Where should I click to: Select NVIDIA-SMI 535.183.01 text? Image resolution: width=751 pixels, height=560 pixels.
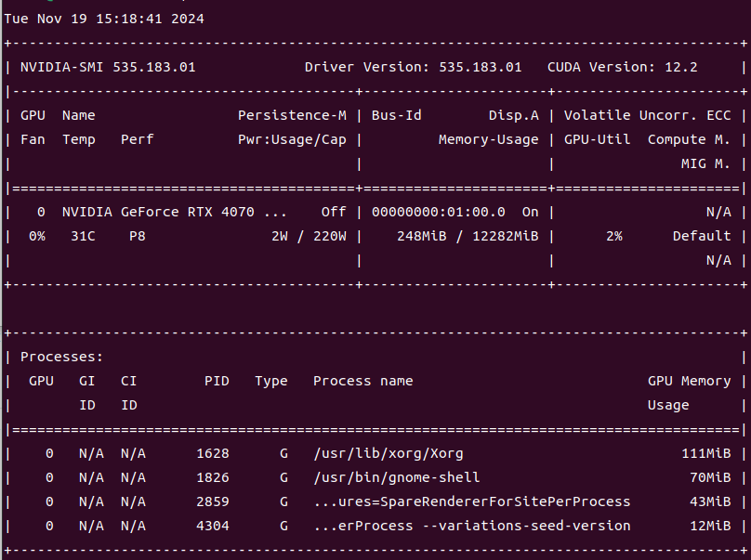[x=108, y=67]
